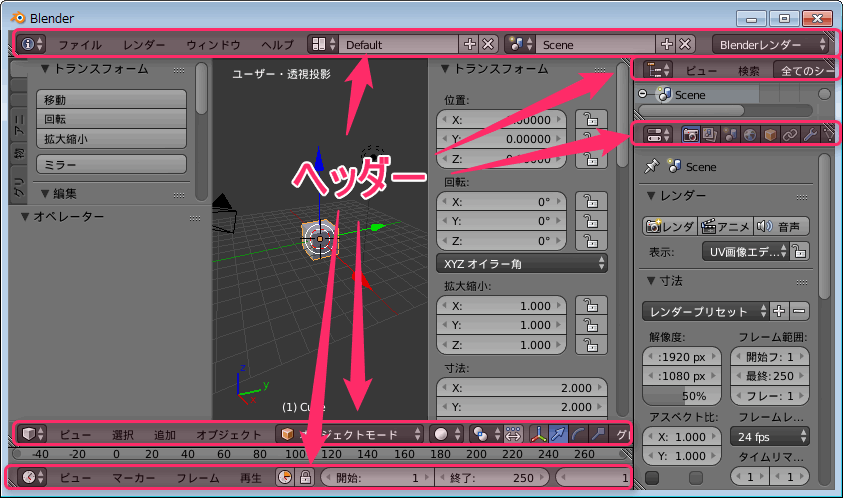Screen dimensions: 843x498
Task: Open the viewport shading selector
Action: click(446, 434)
